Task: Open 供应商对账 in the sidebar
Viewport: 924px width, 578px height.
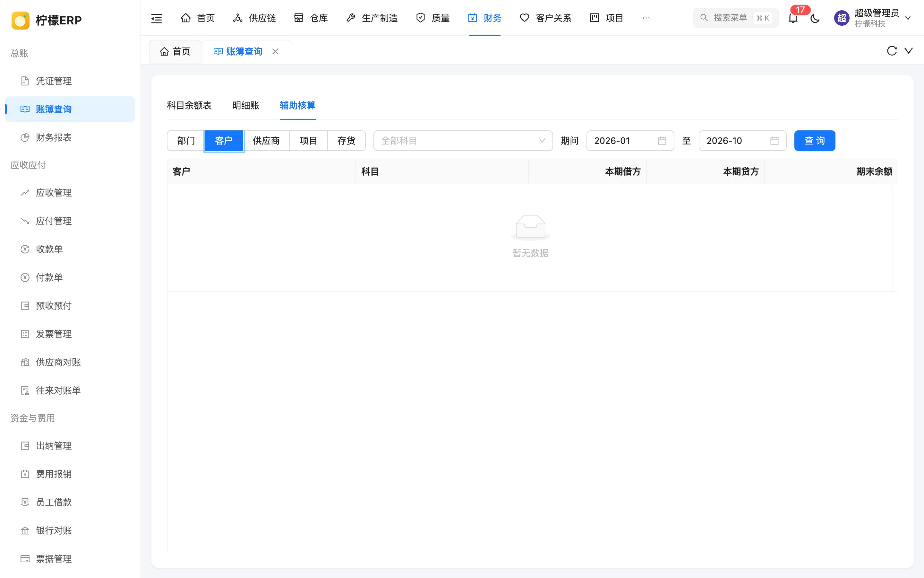Action: click(70, 363)
